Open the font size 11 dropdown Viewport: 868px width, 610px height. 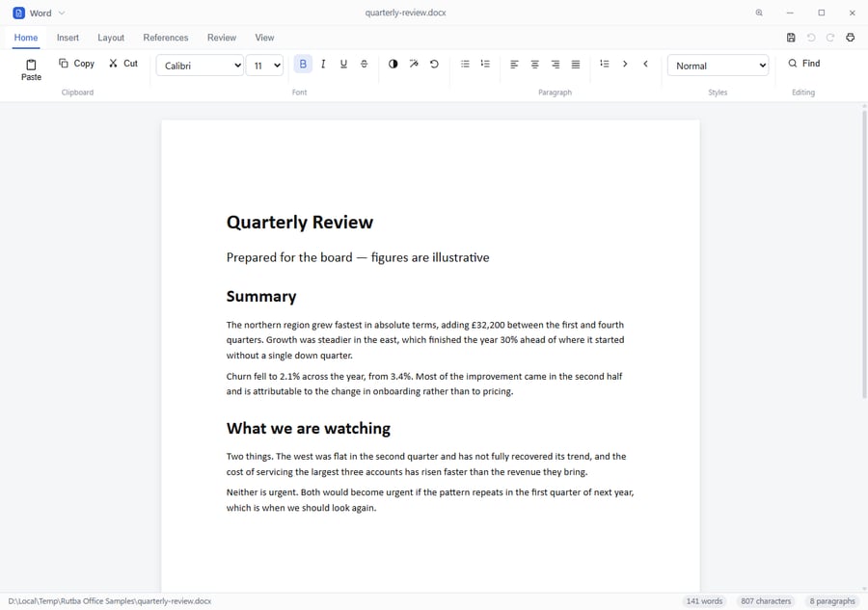(264, 66)
